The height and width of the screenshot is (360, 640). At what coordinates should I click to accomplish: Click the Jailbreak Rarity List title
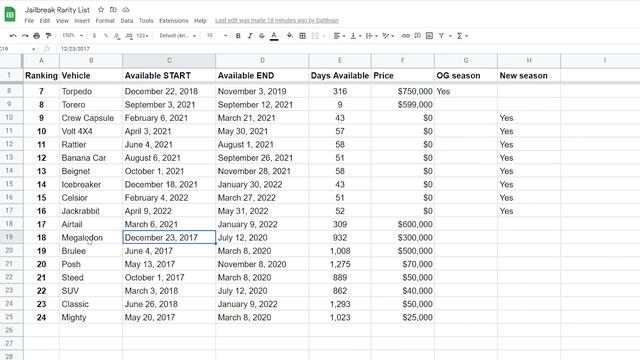pos(57,10)
